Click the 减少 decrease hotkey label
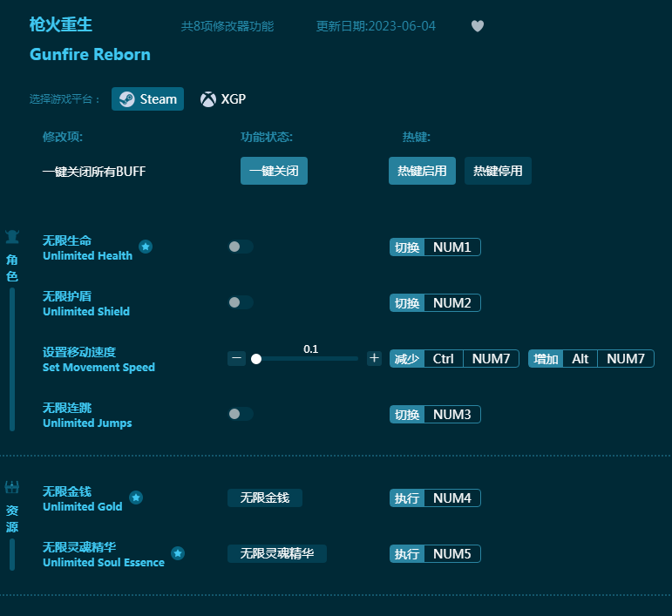672x616 pixels. pyautogui.click(x=407, y=359)
